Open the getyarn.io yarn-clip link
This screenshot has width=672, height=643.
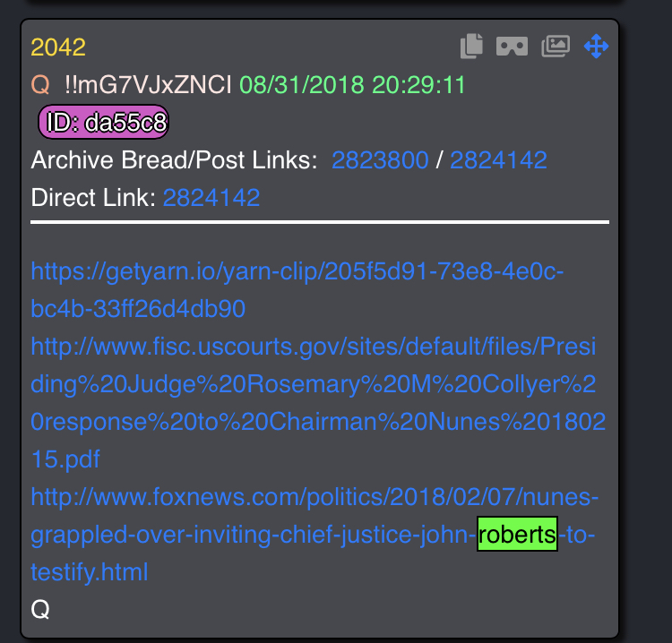click(297, 290)
